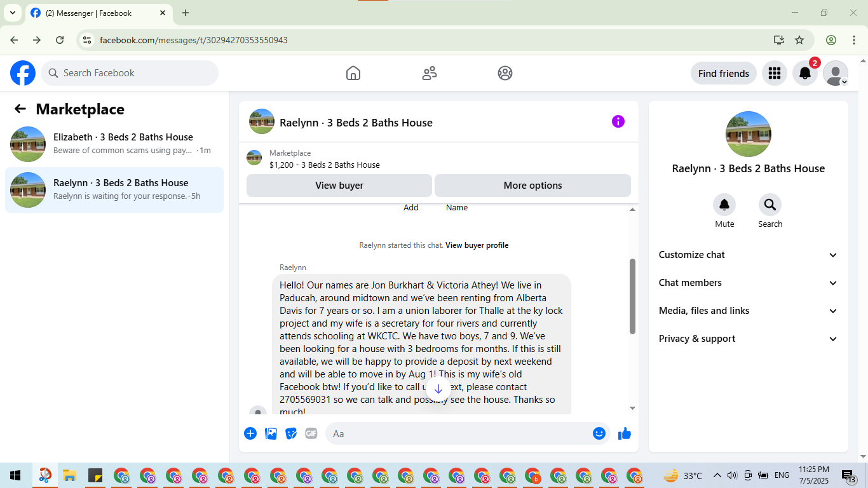The height and width of the screenshot is (488, 868).
Task: Search in conversation with magnifier icon
Action: (770, 205)
